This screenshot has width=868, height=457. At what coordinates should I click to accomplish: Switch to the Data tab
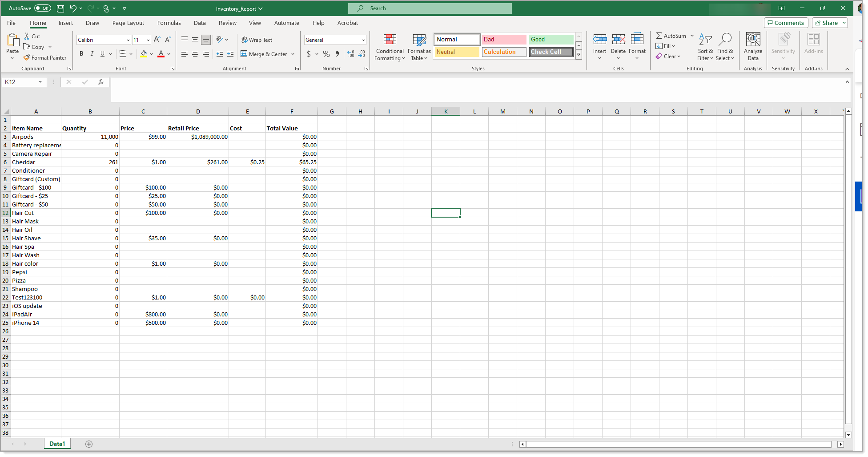[x=200, y=23]
